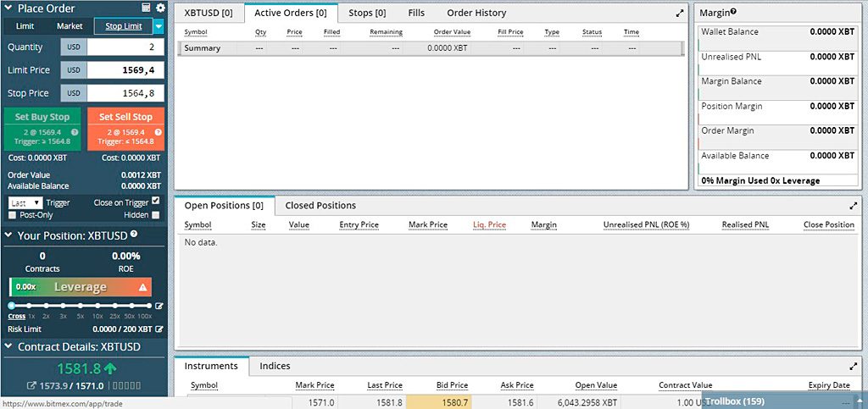Open the Last trigger price dropdown
This screenshot has height=409, width=868.
click(x=25, y=203)
